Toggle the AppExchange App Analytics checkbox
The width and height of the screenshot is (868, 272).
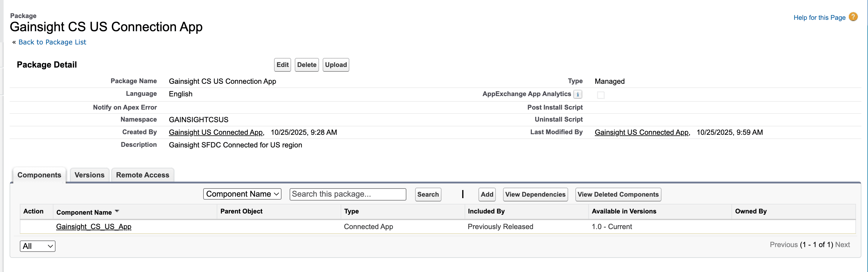click(601, 95)
